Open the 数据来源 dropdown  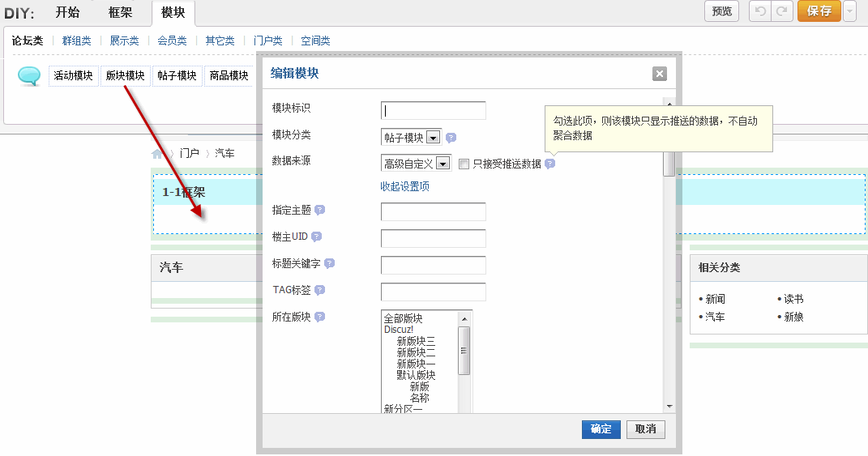click(443, 164)
